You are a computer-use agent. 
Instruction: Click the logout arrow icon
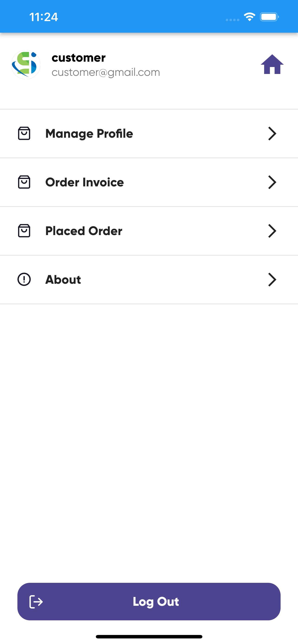coord(36,601)
